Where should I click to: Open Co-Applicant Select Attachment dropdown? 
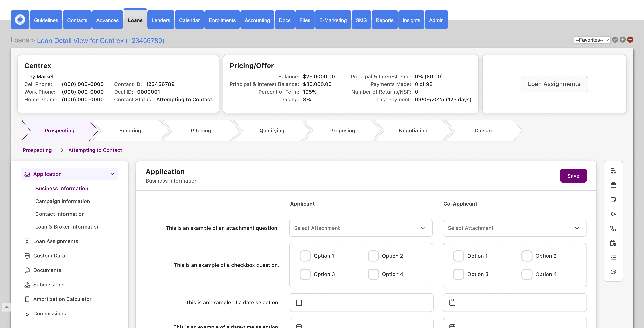515,228
